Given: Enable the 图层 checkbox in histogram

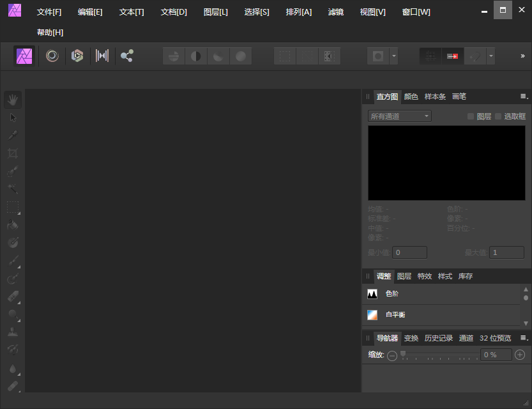Looking at the screenshot, I should coord(471,116).
